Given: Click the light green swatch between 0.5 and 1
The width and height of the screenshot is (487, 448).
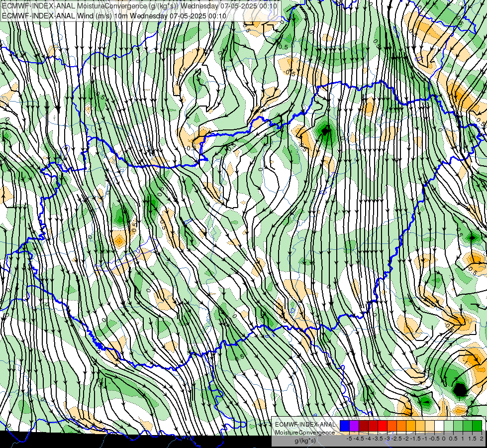Looking at the screenshot, I should pos(458,426).
